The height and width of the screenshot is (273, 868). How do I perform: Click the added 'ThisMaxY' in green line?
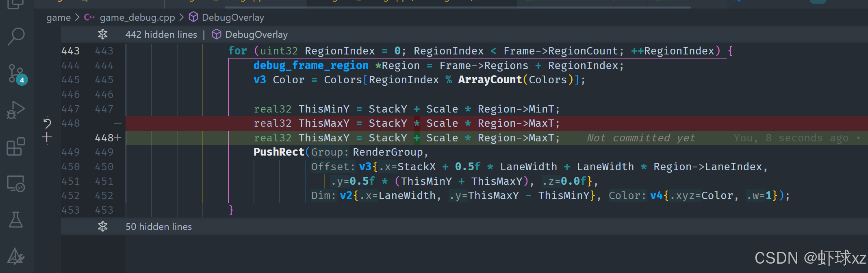(x=324, y=138)
